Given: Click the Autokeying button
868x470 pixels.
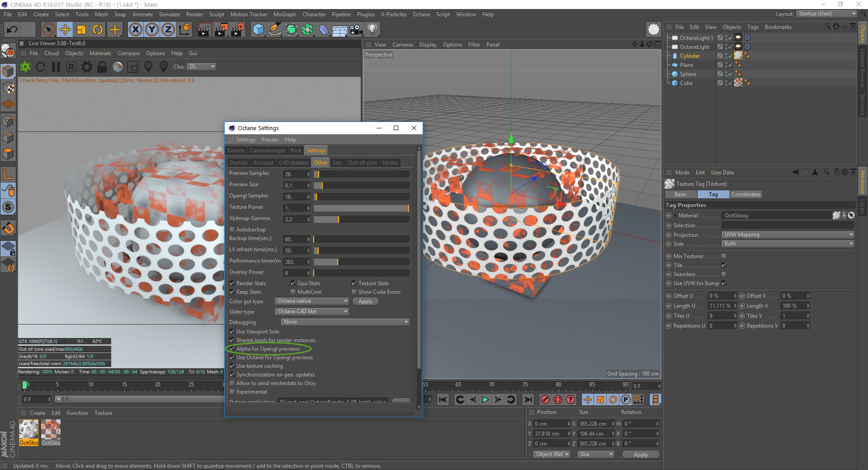Looking at the screenshot, I should tap(558, 399).
